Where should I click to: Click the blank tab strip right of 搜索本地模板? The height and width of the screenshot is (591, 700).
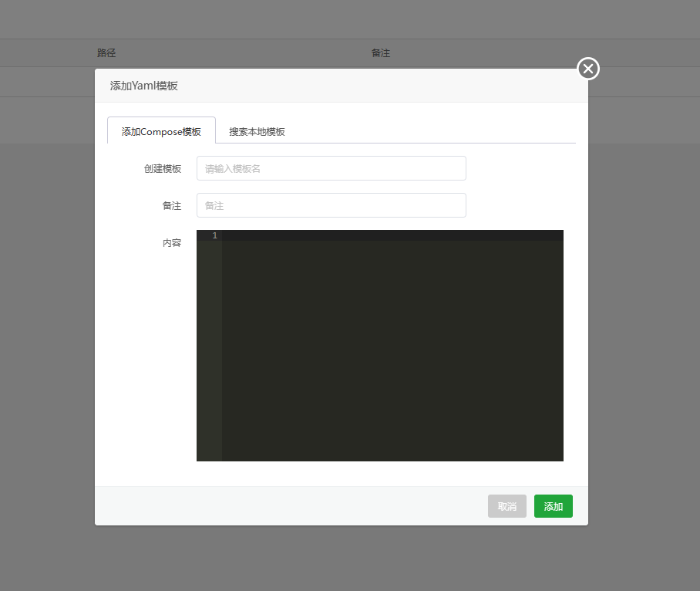click(x=432, y=131)
